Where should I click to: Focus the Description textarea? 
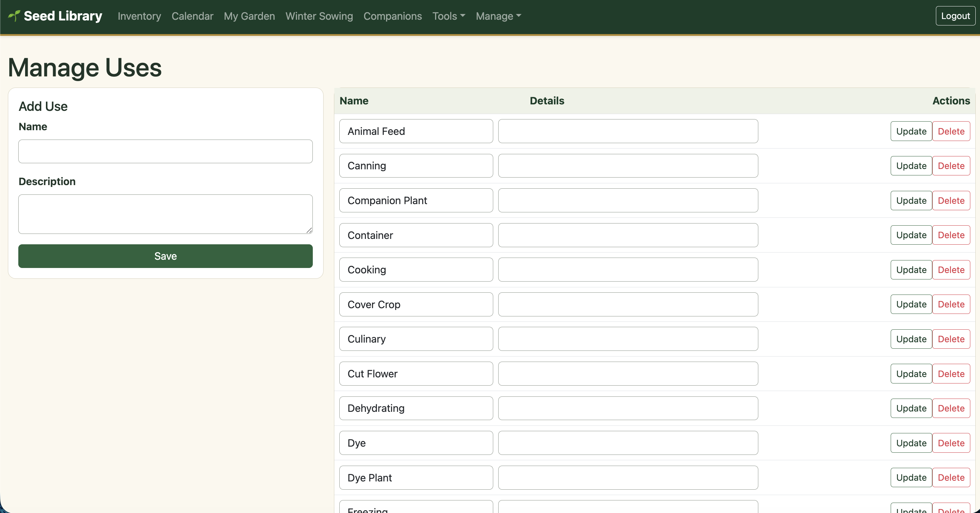[x=165, y=214]
